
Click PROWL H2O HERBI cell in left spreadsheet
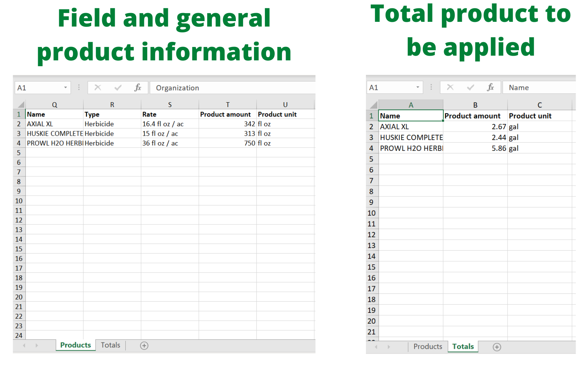[x=55, y=143]
